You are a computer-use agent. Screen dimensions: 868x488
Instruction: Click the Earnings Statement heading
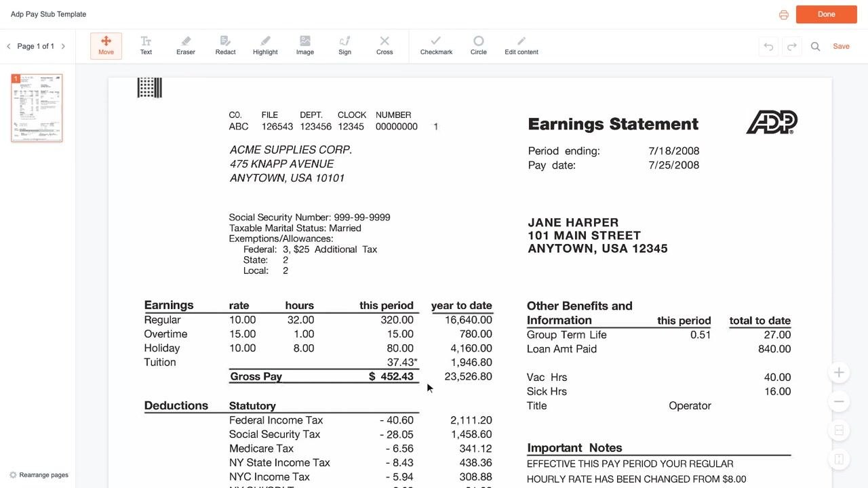click(613, 124)
